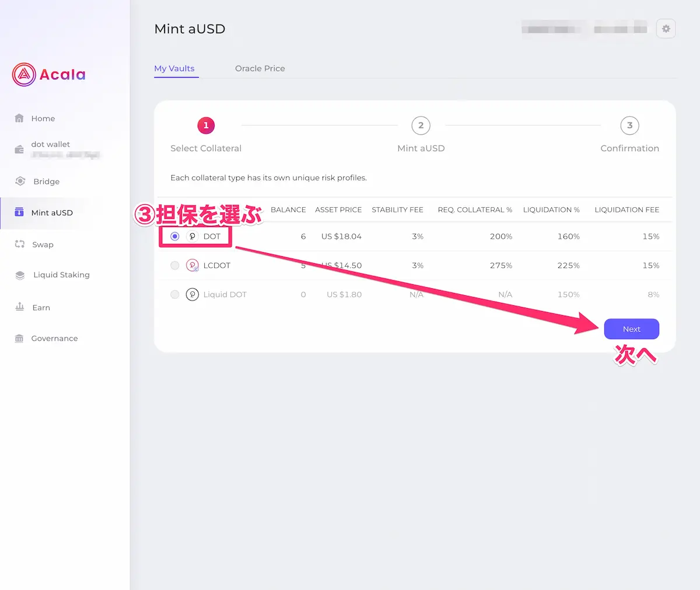Screen dimensions: 700x590
Task: Open dot wallet in the sidebar
Action: [50, 144]
